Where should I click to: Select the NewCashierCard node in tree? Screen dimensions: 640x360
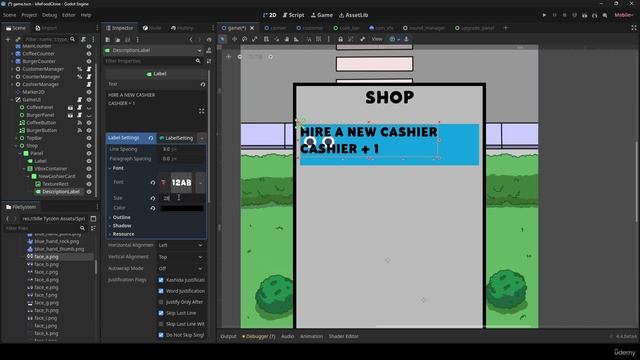57,176
